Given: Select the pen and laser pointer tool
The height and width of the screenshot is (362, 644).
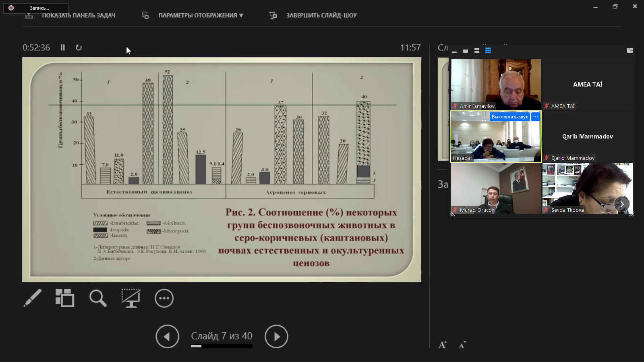Looking at the screenshot, I should pos(33,298).
